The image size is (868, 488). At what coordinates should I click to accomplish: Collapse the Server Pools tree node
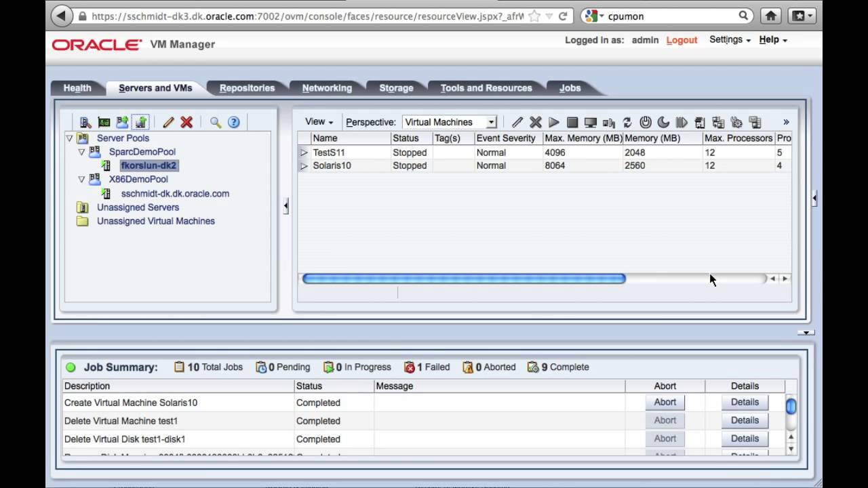(x=69, y=138)
